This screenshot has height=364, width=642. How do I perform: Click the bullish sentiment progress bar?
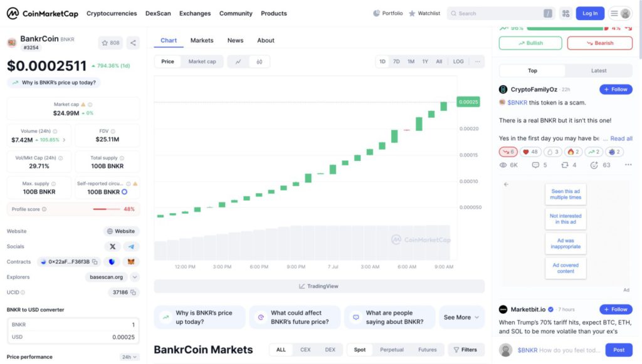pos(565,28)
